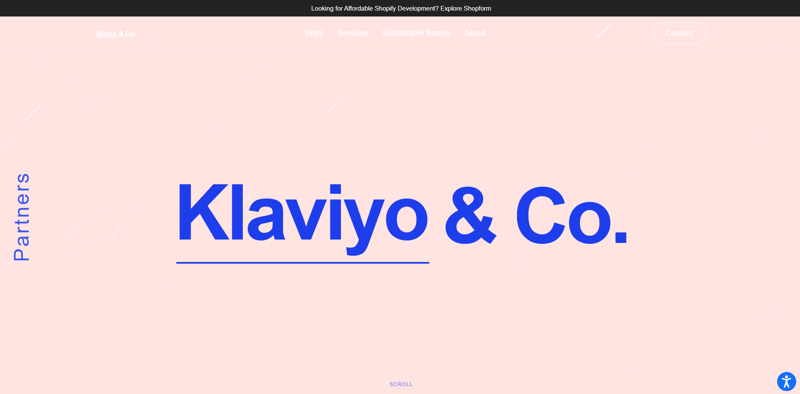
Task: Click the Contact button
Action: click(679, 33)
